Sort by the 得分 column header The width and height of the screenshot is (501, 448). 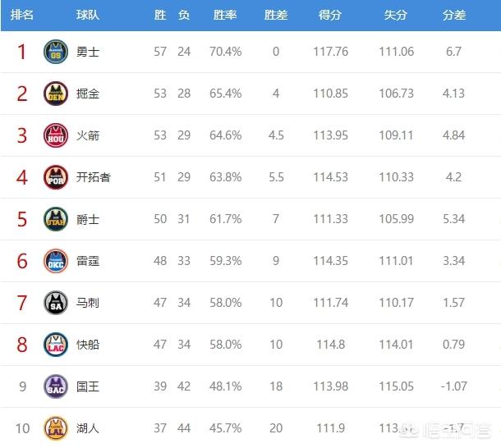330,15
